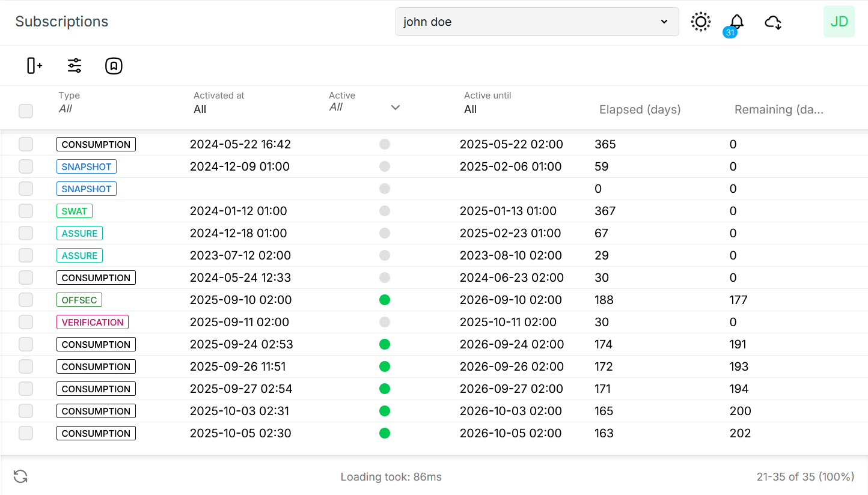Screen dimensions: 868x495
Task: Open the Active until filter showing All
Action: tap(470, 109)
